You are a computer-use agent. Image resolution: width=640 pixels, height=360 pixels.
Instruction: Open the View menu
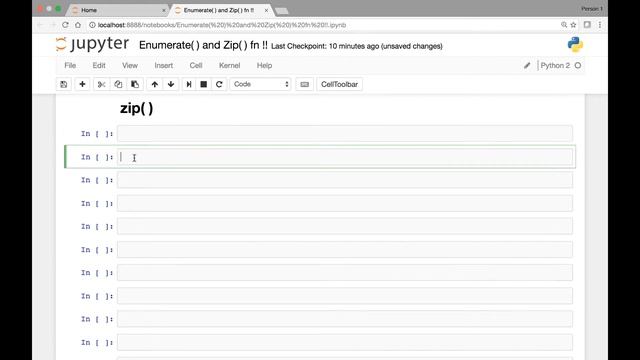130,65
